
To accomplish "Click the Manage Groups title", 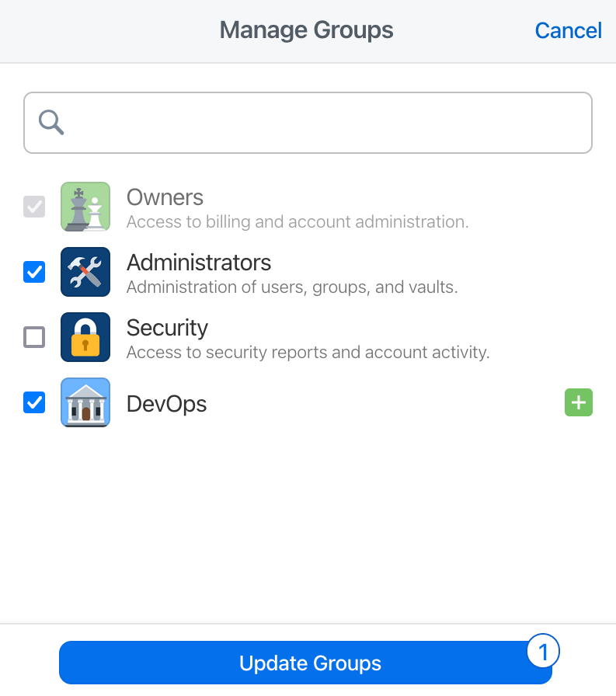I will coord(306,30).
